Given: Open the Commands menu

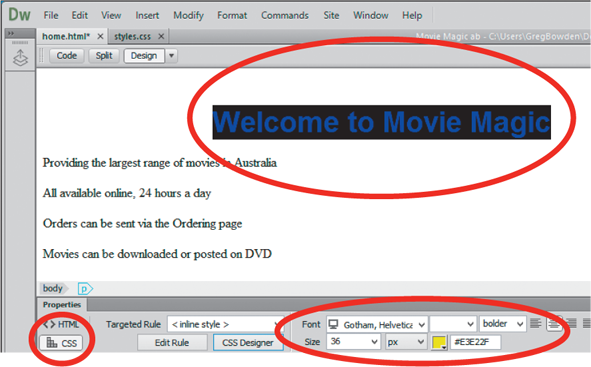Looking at the screenshot, I should click(285, 15).
